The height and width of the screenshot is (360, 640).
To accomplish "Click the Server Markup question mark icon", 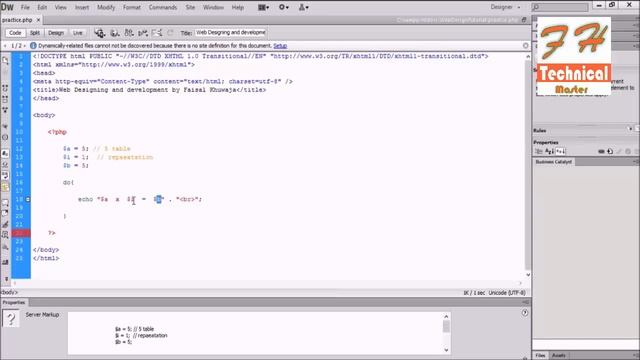I will click(x=11, y=318).
